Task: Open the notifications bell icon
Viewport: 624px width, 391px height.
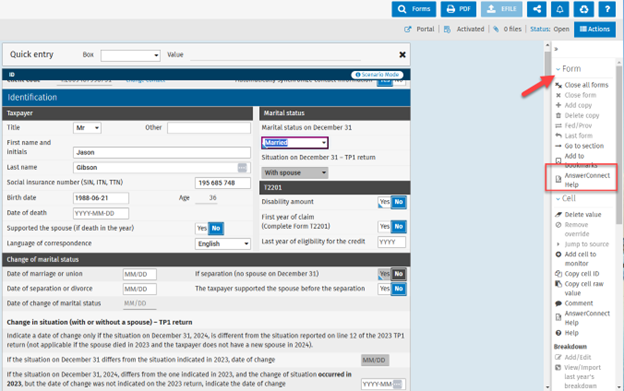Action: [x=560, y=9]
